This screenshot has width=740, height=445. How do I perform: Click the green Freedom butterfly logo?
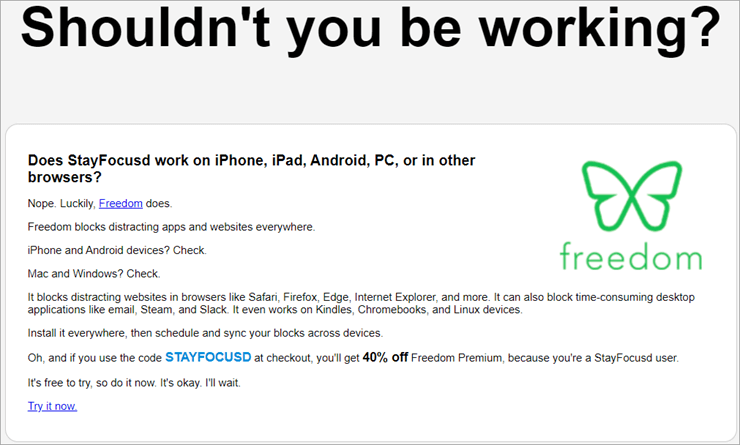(x=632, y=196)
